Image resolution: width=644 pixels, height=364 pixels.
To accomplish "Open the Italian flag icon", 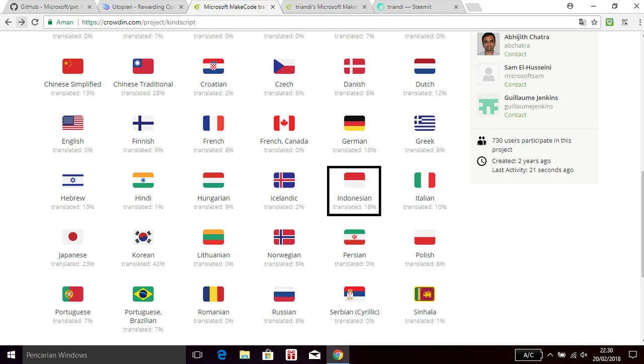I will pyautogui.click(x=425, y=180).
